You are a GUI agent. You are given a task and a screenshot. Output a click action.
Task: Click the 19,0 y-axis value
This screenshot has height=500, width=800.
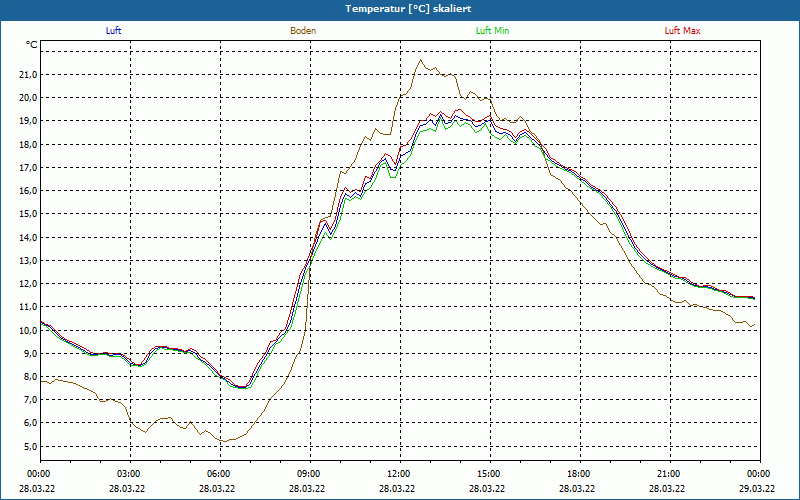point(29,121)
